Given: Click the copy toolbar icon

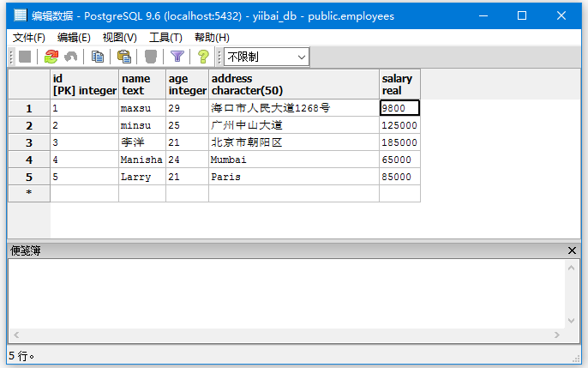Looking at the screenshot, I should point(98,57).
